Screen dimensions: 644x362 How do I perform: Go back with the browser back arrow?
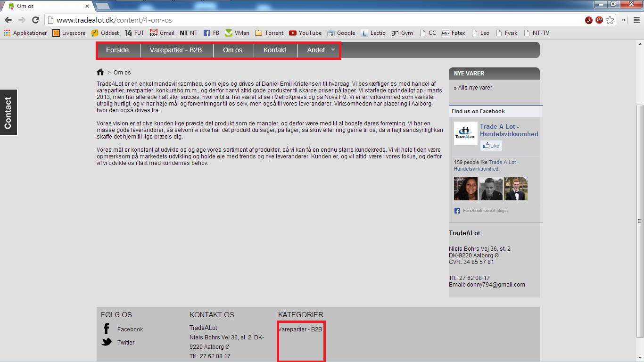point(8,20)
